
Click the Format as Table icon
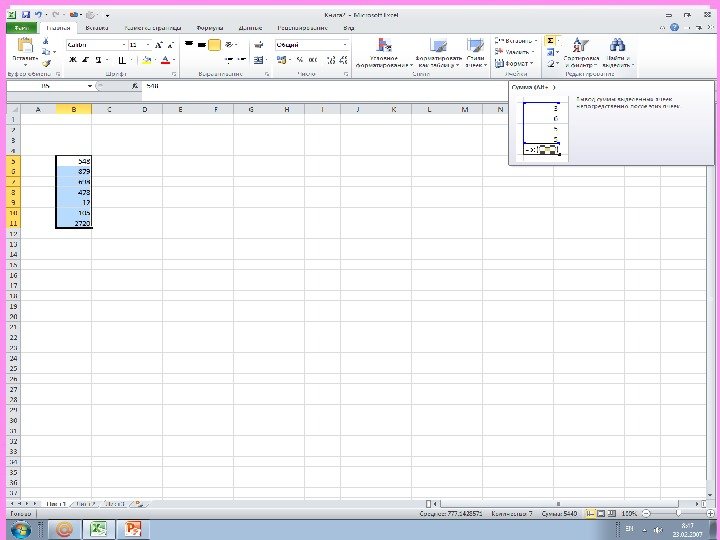click(x=439, y=45)
